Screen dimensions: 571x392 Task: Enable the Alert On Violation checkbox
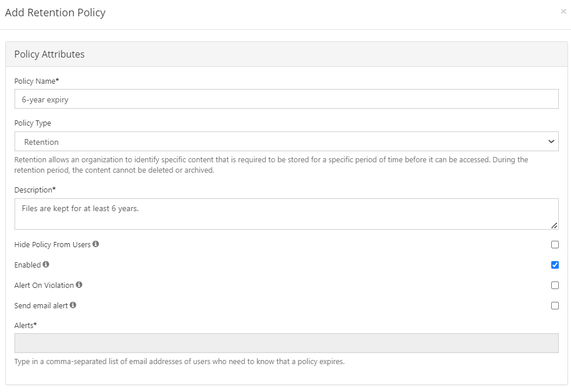tap(555, 286)
